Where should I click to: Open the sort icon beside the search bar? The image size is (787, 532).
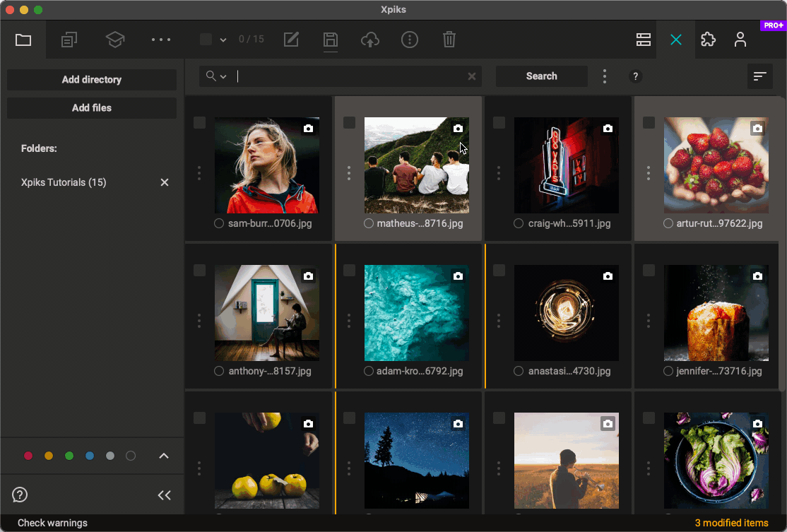click(x=759, y=76)
